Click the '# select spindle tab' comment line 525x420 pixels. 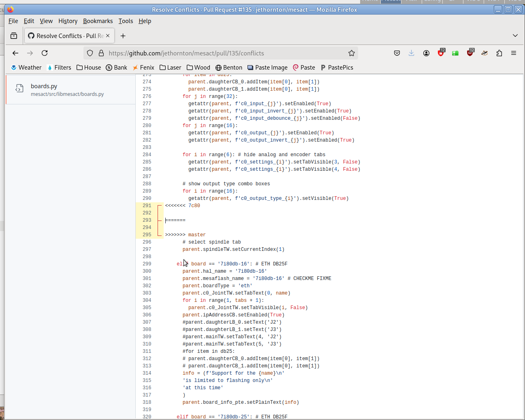[212, 242]
